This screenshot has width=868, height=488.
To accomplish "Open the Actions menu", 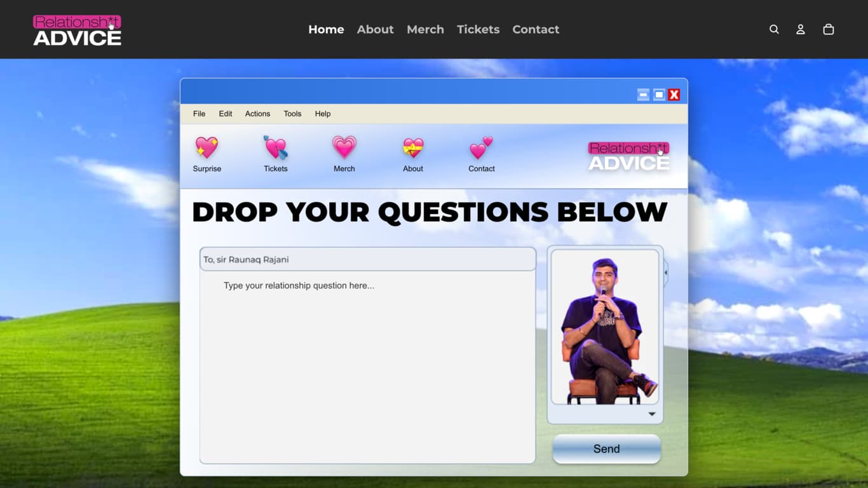I will coord(257,114).
